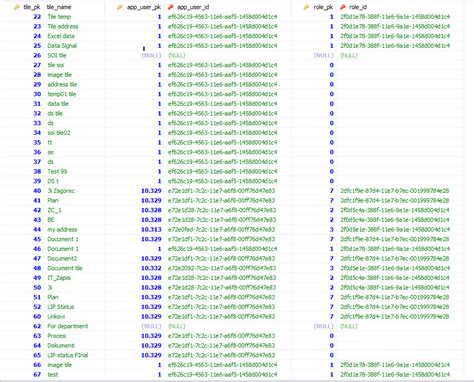The height and width of the screenshot is (382, 474).
Task: Select the '3i Zagorec' cell
Action: [x=61, y=191]
